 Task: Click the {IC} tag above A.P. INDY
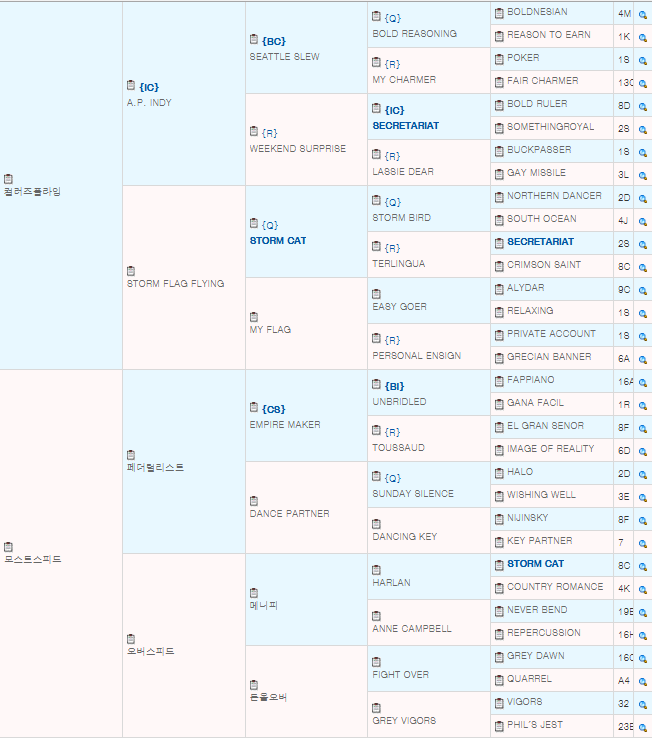[149, 88]
